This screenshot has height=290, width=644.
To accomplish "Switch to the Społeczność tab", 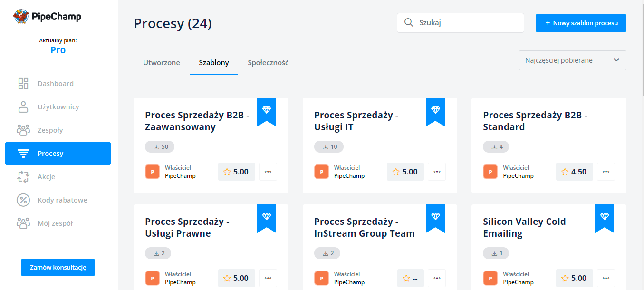I will click(x=268, y=63).
